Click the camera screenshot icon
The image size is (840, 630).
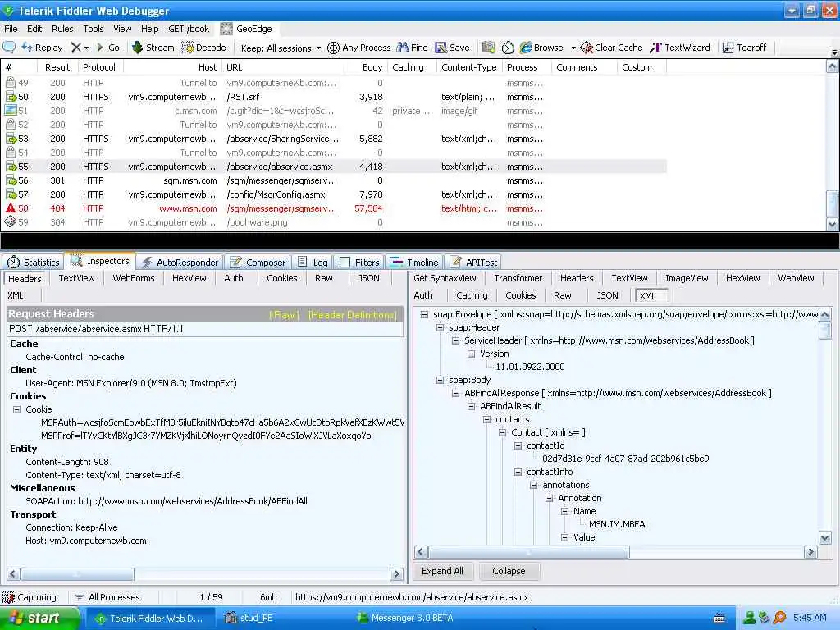[488, 48]
